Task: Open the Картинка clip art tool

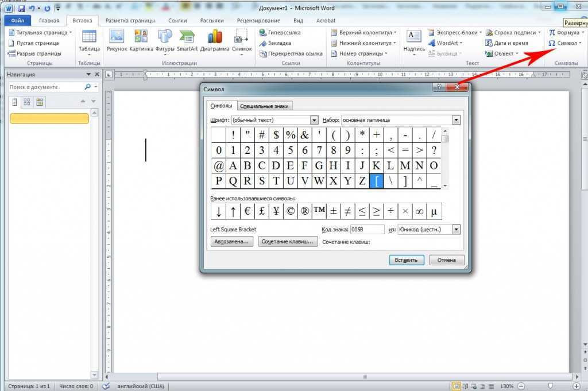Action: coord(141,41)
